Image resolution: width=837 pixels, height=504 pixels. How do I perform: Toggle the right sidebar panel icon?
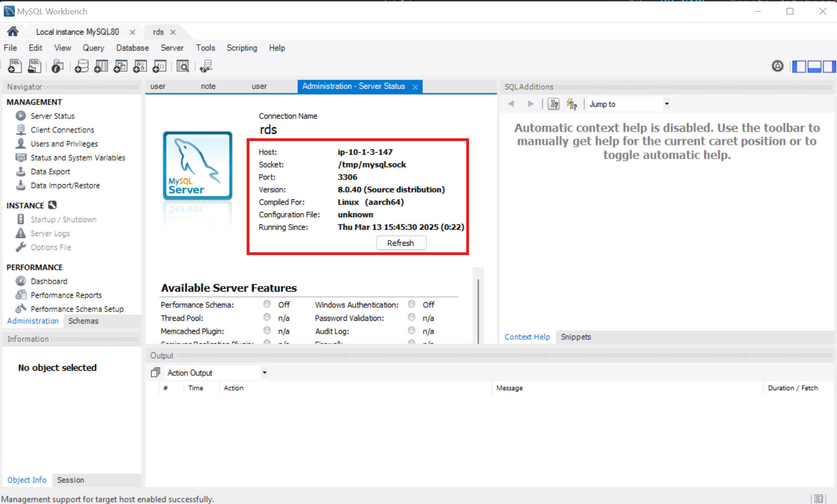coord(829,67)
